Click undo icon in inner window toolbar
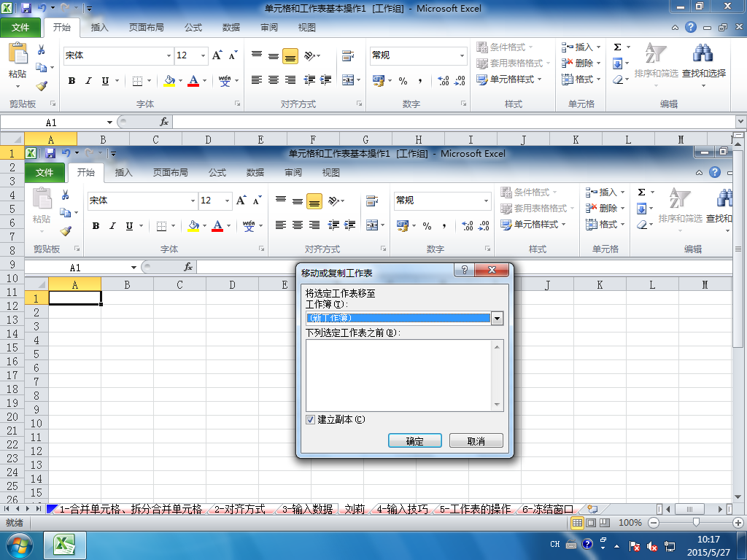 coord(66,153)
